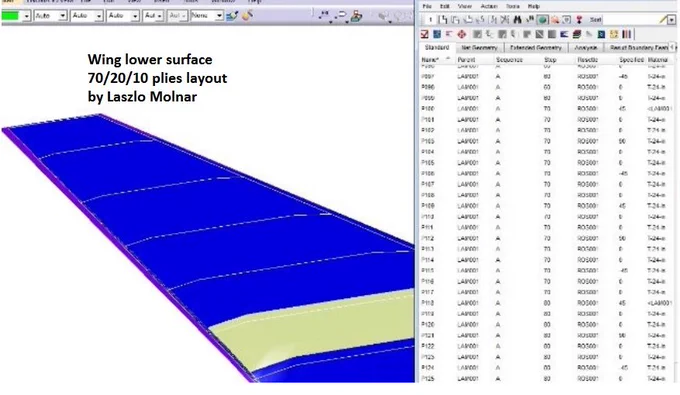Open the second Auto dropdown in graphic properties
Viewport: 680px width, 395px height.
tap(99, 16)
